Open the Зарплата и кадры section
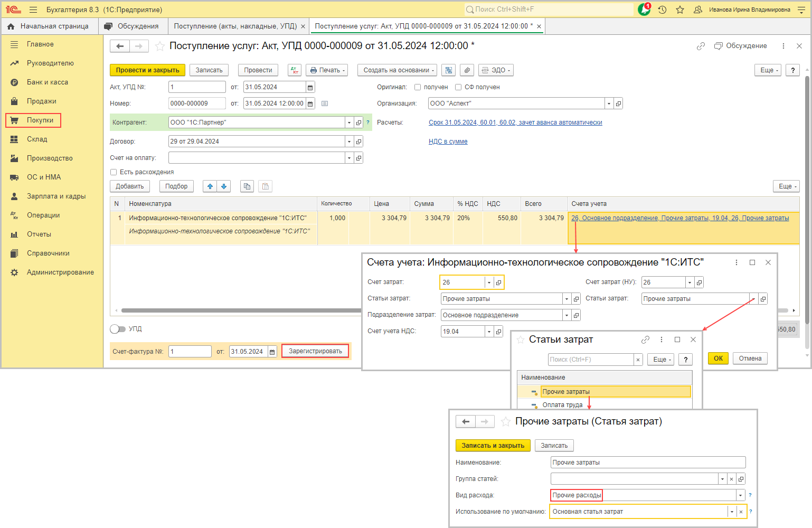The height and width of the screenshot is (528, 812). pos(56,196)
